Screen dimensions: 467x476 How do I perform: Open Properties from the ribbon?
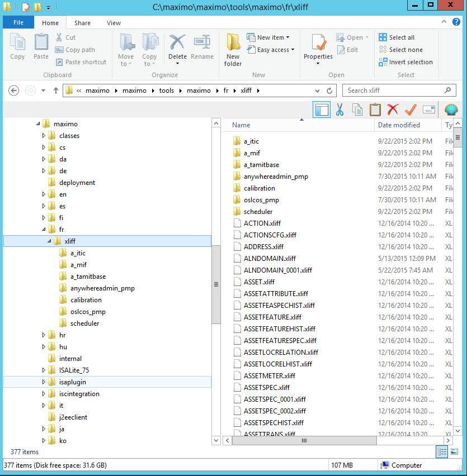(x=318, y=49)
